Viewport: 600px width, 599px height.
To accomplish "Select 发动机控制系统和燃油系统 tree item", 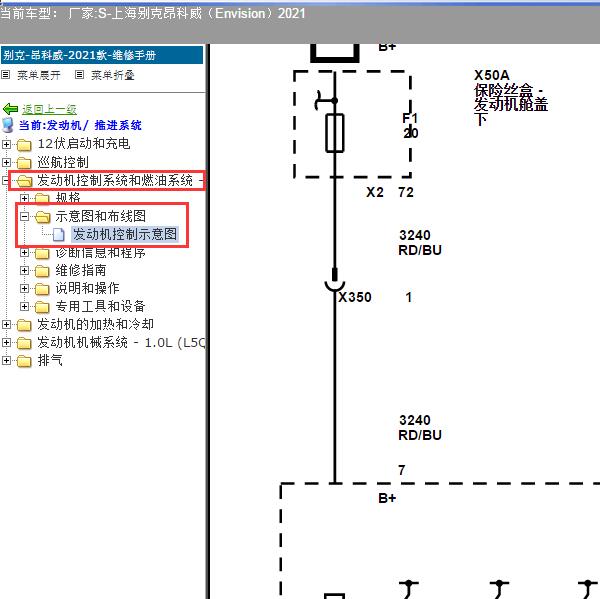I will coord(115,180).
